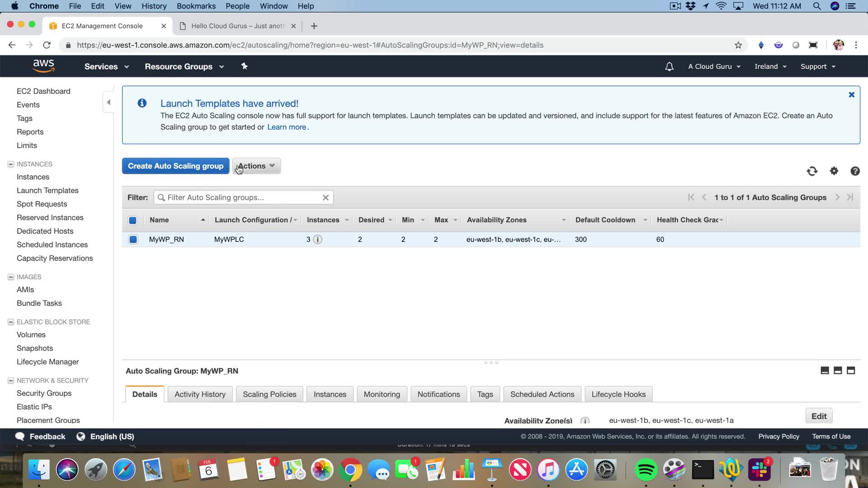Switch to the Activity History tab
Screen dimensions: 868x488
click(x=200, y=394)
